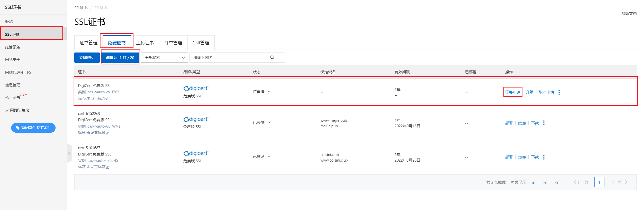The height and width of the screenshot is (210, 644).
Task: Switch to 免费证书 tab
Action: click(x=117, y=43)
